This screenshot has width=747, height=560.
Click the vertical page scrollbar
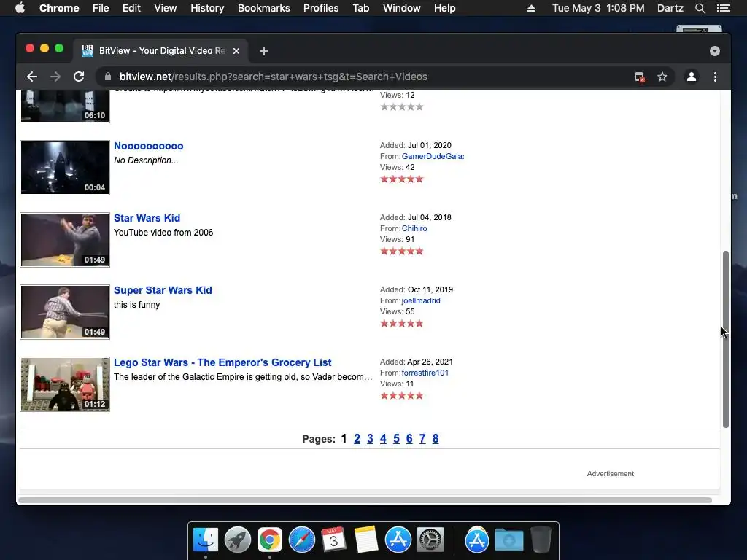pos(726,339)
